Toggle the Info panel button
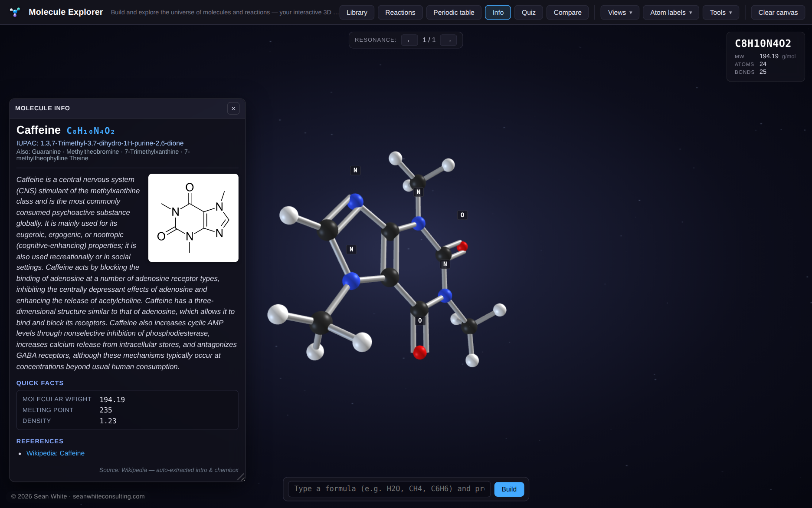The image size is (812, 508). (498, 13)
